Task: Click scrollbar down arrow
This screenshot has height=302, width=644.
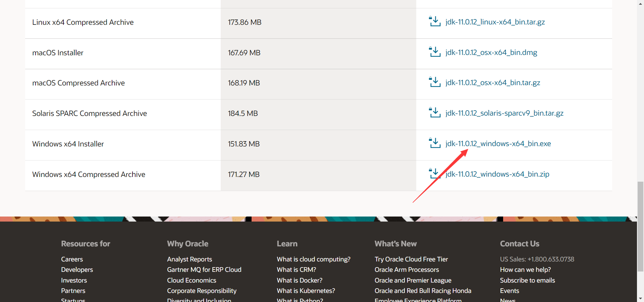Action: (640, 298)
